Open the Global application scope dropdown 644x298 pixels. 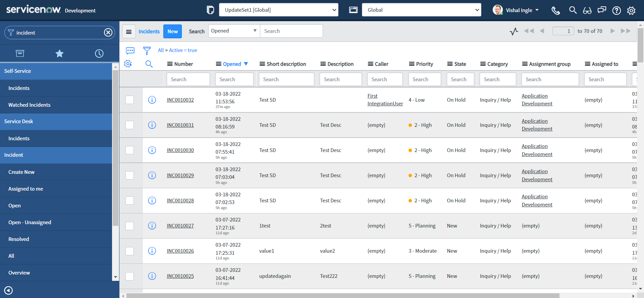pos(421,10)
